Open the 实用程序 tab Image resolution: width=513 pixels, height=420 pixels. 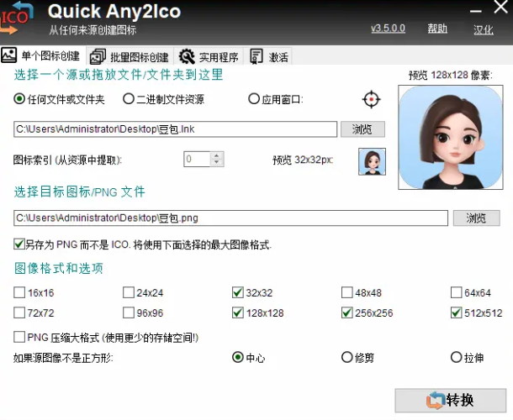coord(209,57)
